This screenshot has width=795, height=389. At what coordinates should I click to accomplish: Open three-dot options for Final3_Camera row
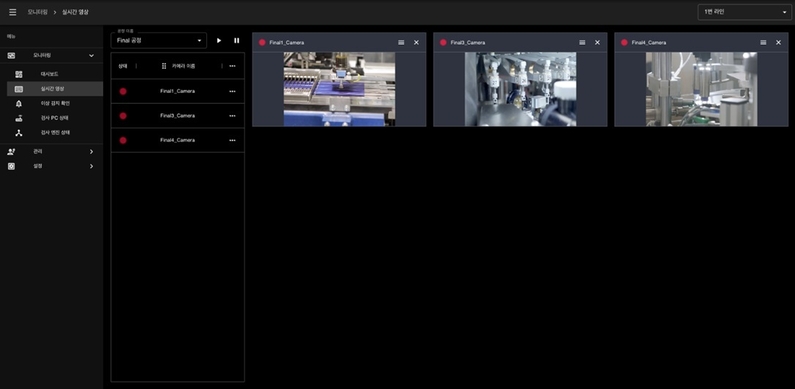[232, 116]
